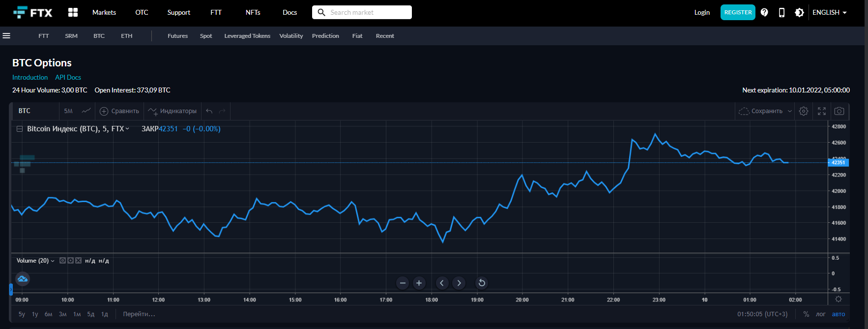Expand the Volume (20) indicator chevron

pyautogui.click(x=53, y=261)
